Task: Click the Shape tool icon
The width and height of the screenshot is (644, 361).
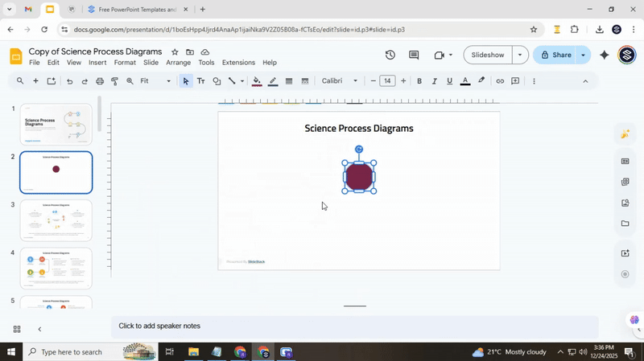Action: (x=217, y=81)
